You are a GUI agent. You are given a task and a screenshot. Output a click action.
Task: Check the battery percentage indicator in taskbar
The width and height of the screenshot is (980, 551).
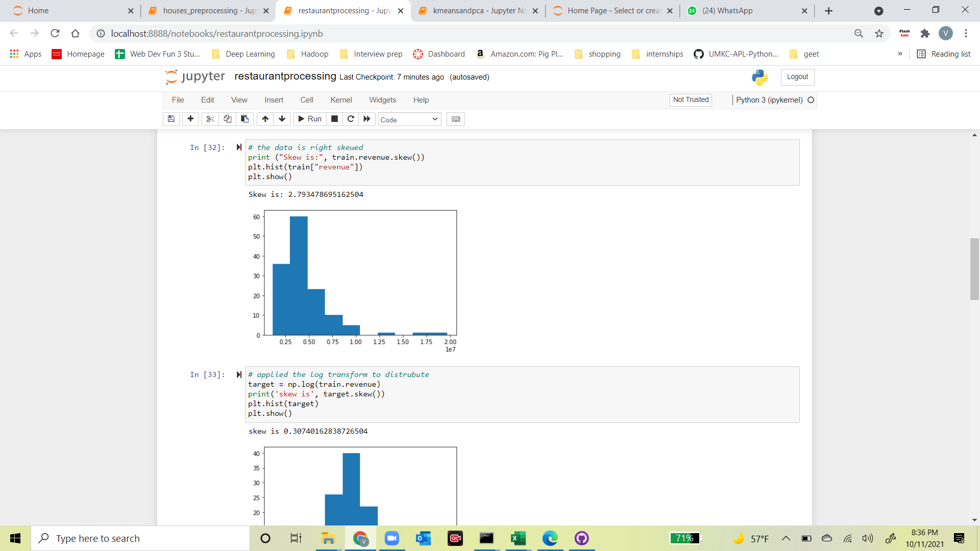click(685, 538)
